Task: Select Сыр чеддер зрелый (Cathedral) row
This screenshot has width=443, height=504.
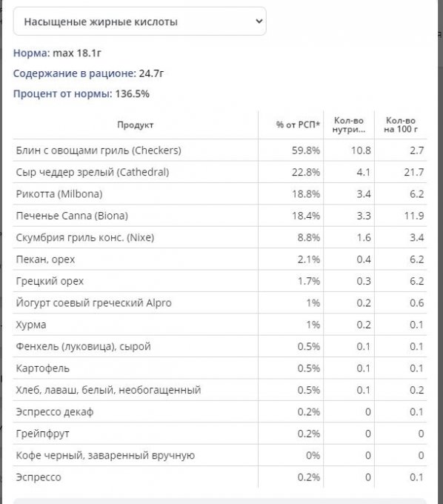Action: click(220, 172)
